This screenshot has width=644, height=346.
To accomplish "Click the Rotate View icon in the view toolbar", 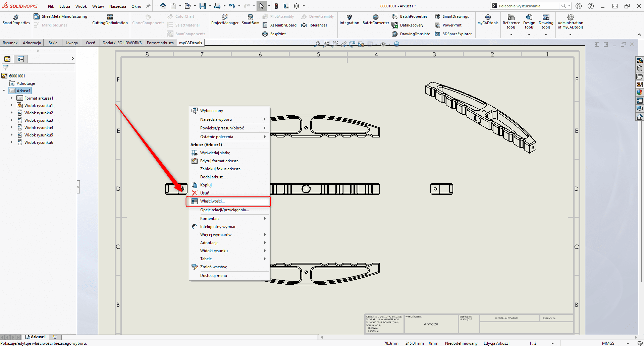I will [x=352, y=44].
